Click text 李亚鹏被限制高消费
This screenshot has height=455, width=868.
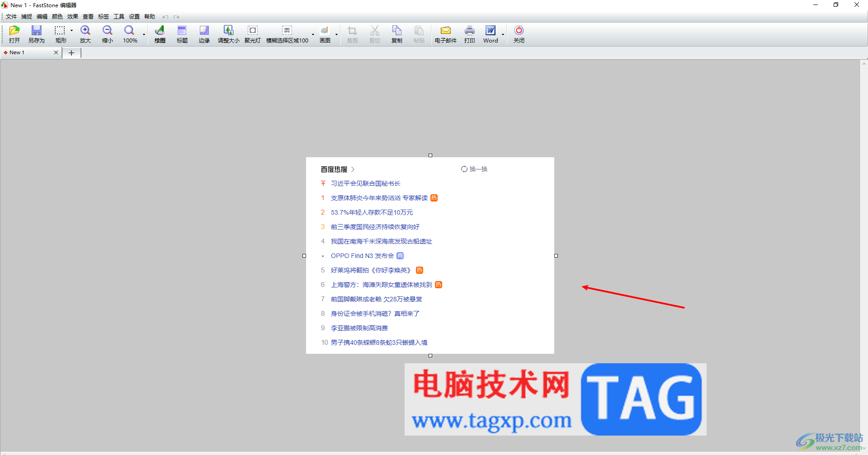tap(359, 328)
